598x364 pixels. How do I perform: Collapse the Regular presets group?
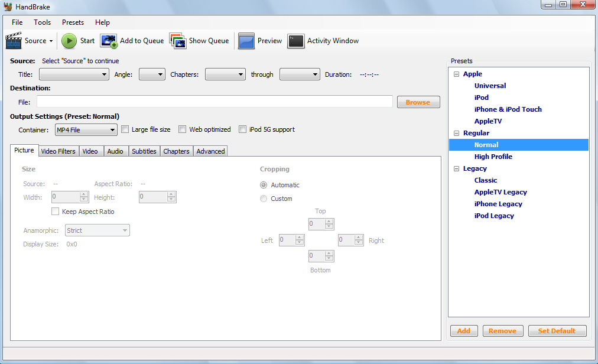point(457,133)
